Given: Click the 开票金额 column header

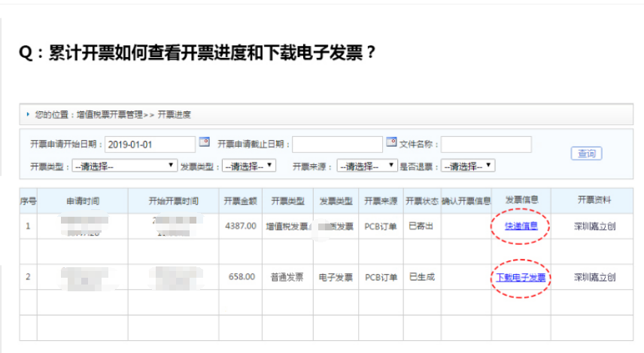Looking at the screenshot, I should [240, 201].
